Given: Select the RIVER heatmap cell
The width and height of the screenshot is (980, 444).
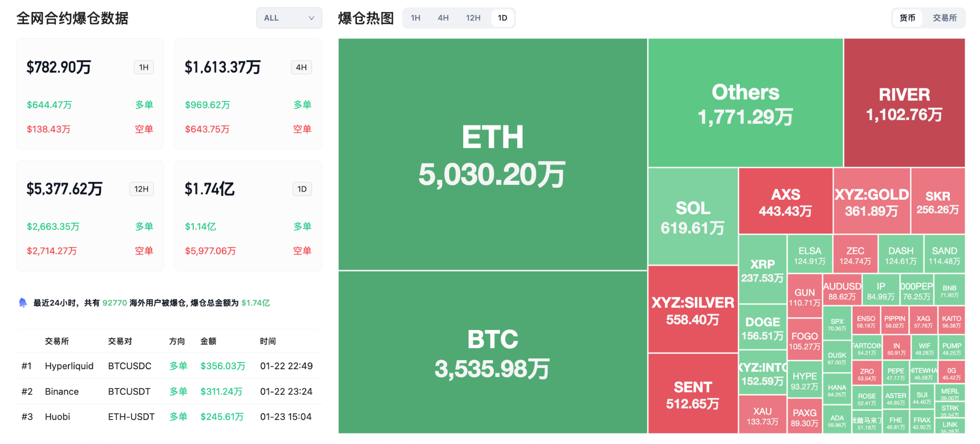Looking at the screenshot, I should [x=903, y=103].
